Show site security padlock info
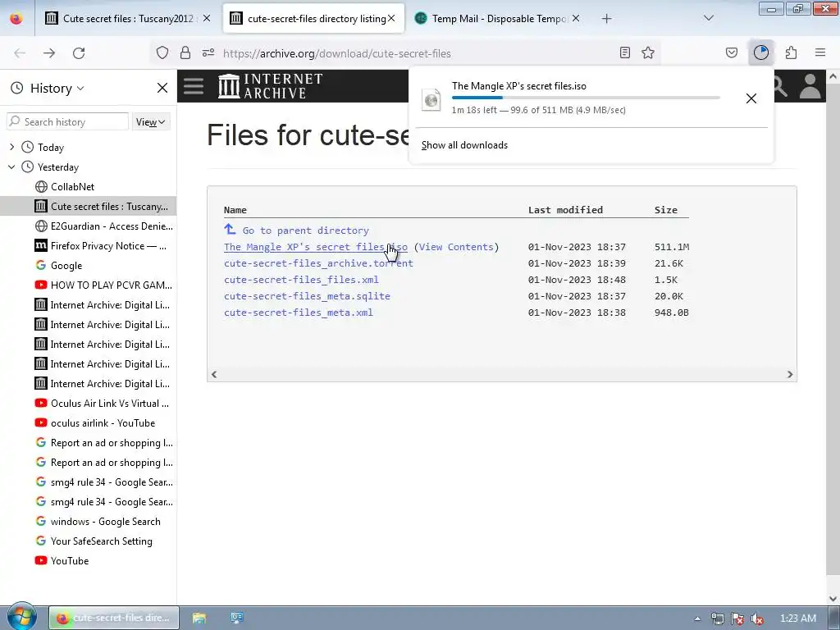Viewport: 840px width, 630px height. [x=185, y=53]
